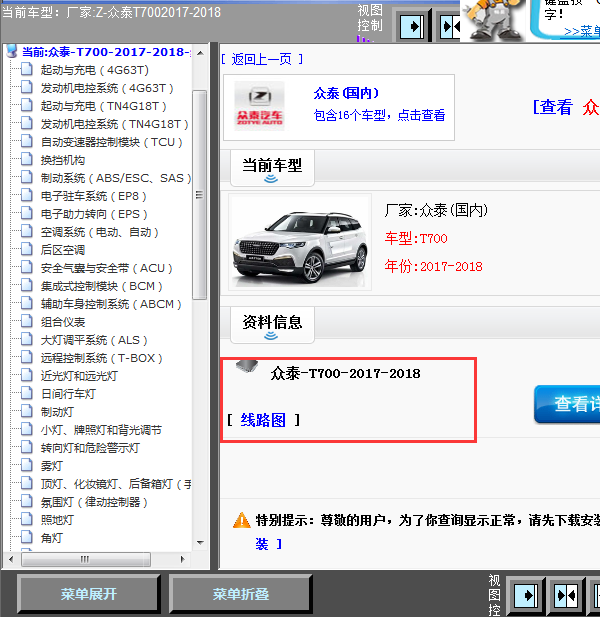Select 氛围灯（律动控制器）

(94, 502)
